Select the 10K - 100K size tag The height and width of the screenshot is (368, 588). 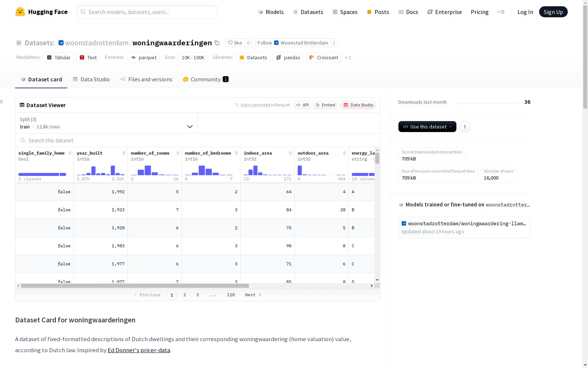[x=193, y=58]
